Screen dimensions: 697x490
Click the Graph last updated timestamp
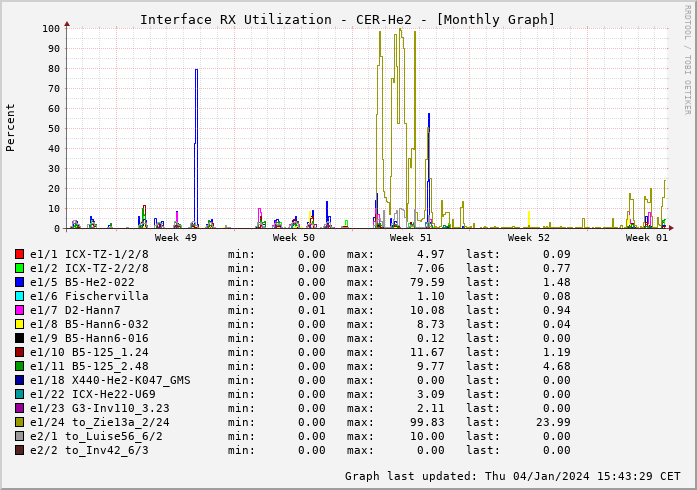click(512, 476)
